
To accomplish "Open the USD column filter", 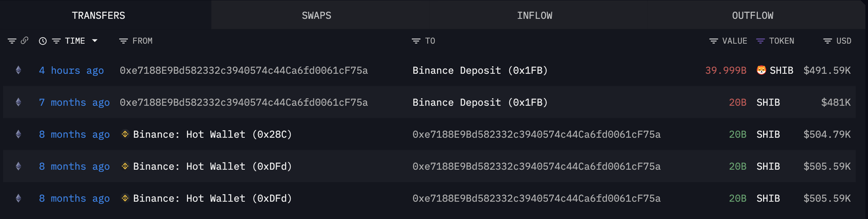I will click(827, 41).
